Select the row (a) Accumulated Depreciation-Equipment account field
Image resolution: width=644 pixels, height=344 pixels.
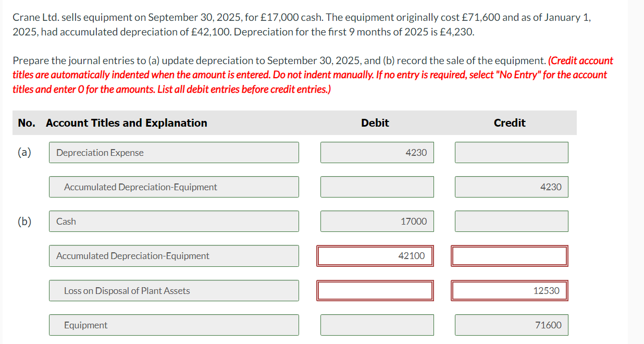(174, 187)
